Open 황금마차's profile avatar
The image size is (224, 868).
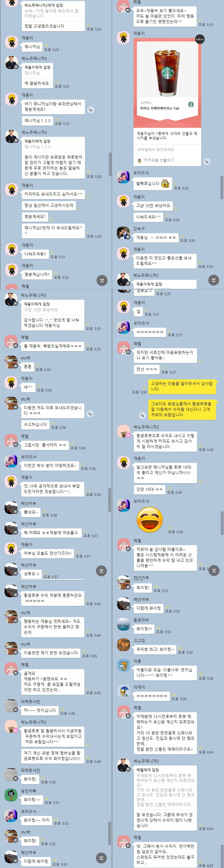coord(124,624)
